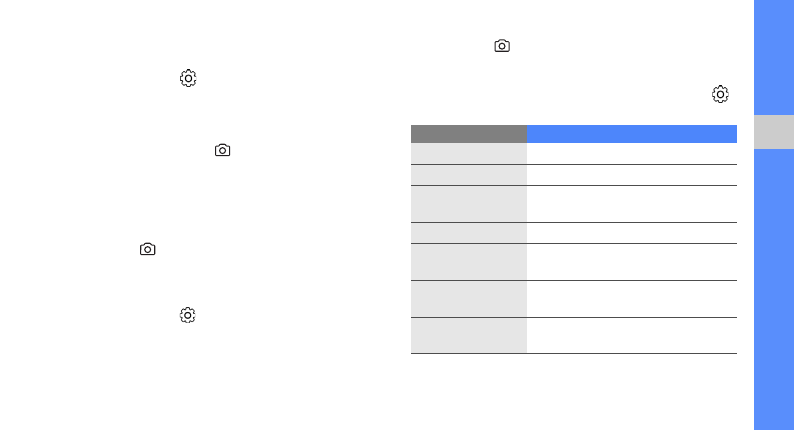
Task: Click the gray tab on the blue sidebar
Action: click(774, 133)
